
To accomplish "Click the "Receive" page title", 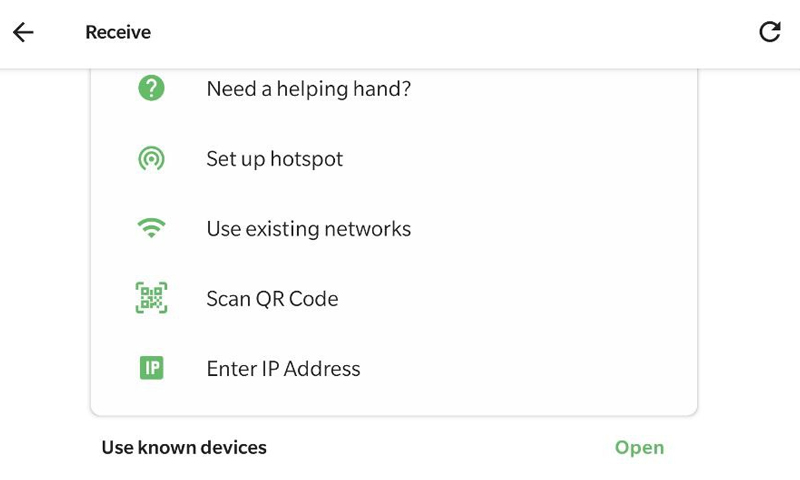I will coord(118,32).
